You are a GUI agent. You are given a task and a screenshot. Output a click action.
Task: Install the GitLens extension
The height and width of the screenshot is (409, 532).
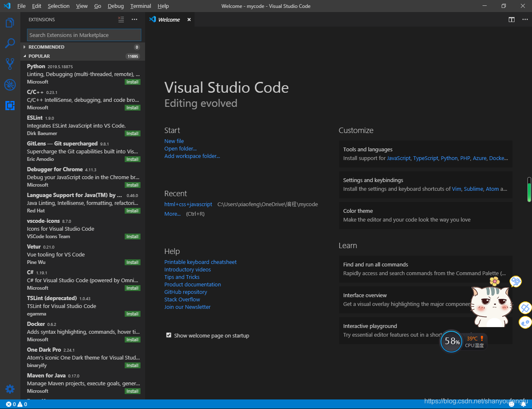(133, 159)
